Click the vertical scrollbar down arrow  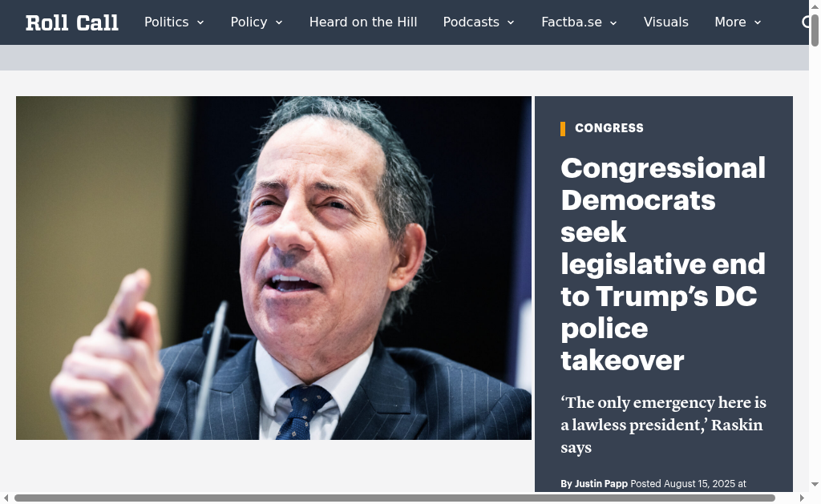click(815, 485)
